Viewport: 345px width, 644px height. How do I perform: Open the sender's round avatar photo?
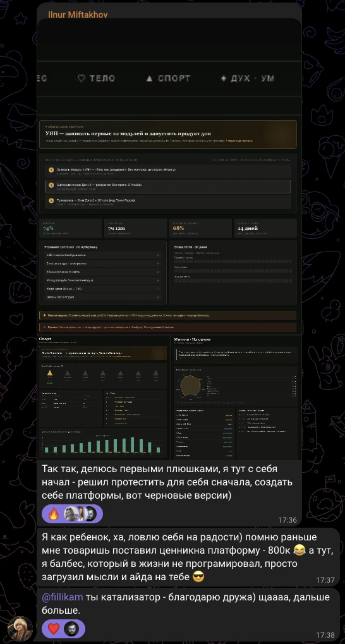20,628
